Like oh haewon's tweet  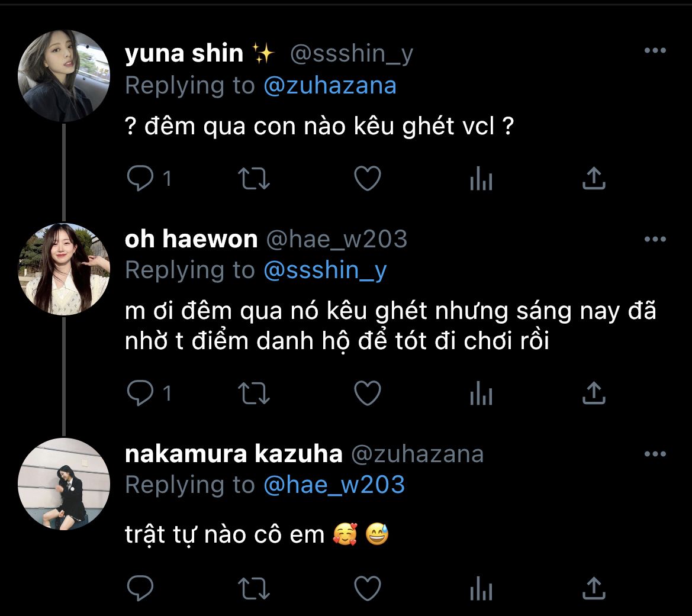click(x=367, y=394)
